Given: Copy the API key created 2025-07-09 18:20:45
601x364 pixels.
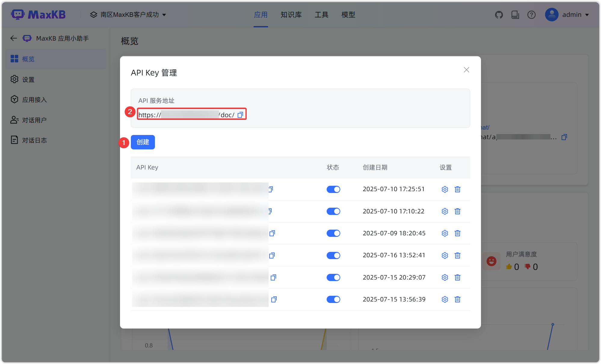Looking at the screenshot, I should pyautogui.click(x=272, y=233).
